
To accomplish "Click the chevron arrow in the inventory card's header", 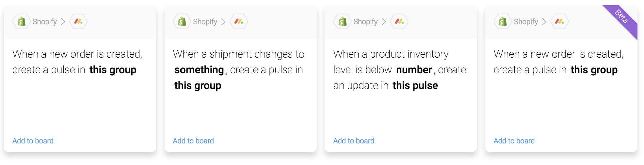I will [x=384, y=22].
